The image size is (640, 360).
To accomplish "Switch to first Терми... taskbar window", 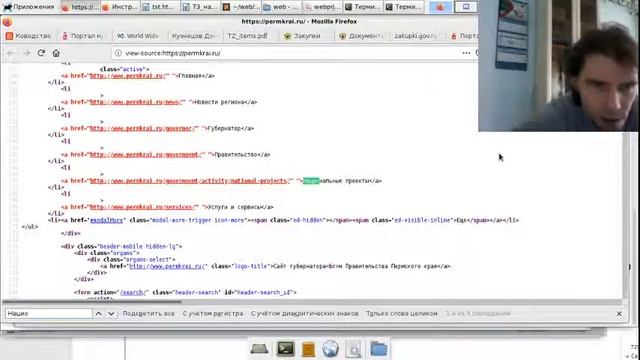I will click(x=363, y=7).
